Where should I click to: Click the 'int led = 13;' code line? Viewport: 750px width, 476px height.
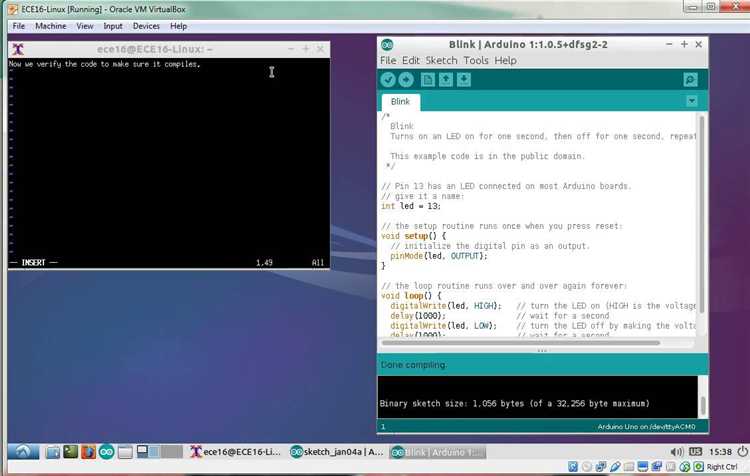(411, 206)
